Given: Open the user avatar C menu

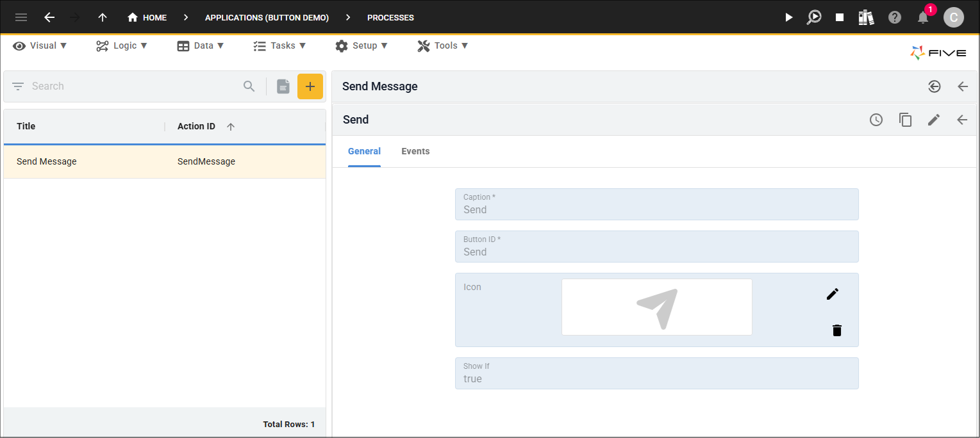Looking at the screenshot, I should click(x=954, y=17).
